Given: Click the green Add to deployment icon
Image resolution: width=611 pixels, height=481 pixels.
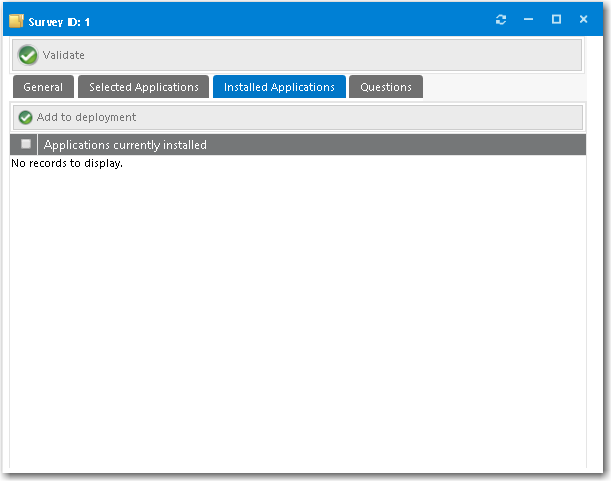Looking at the screenshot, I should (x=26, y=117).
